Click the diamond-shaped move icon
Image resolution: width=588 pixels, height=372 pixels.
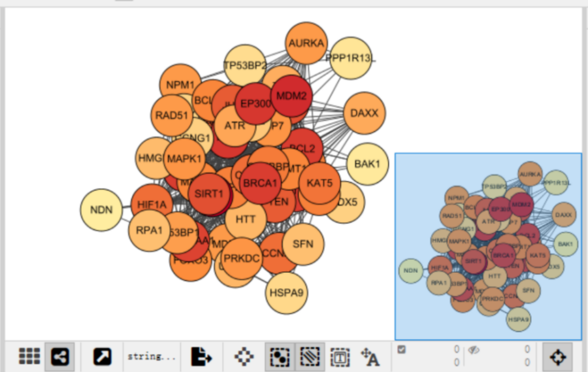click(x=244, y=356)
